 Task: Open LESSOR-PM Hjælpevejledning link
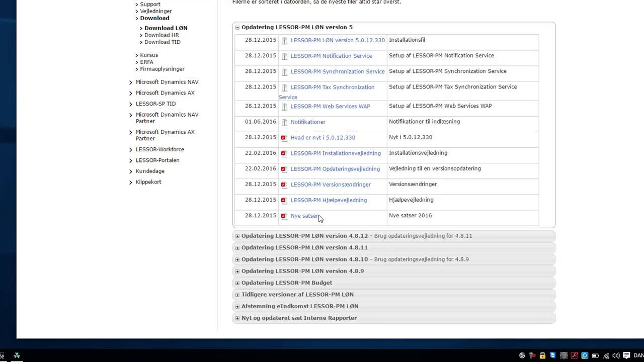click(x=329, y=200)
